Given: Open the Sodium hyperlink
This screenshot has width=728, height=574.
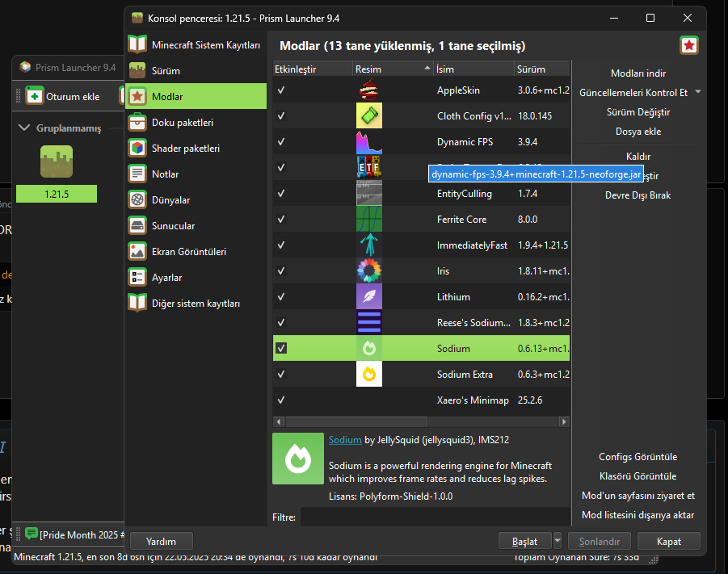Looking at the screenshot, I should [x=345, y=439].
